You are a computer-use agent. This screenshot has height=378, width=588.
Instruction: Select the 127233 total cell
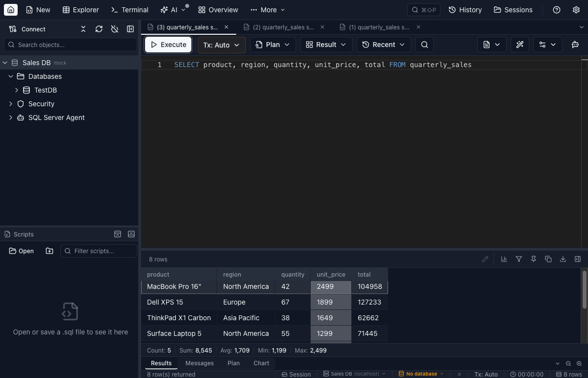coord(370,302)
